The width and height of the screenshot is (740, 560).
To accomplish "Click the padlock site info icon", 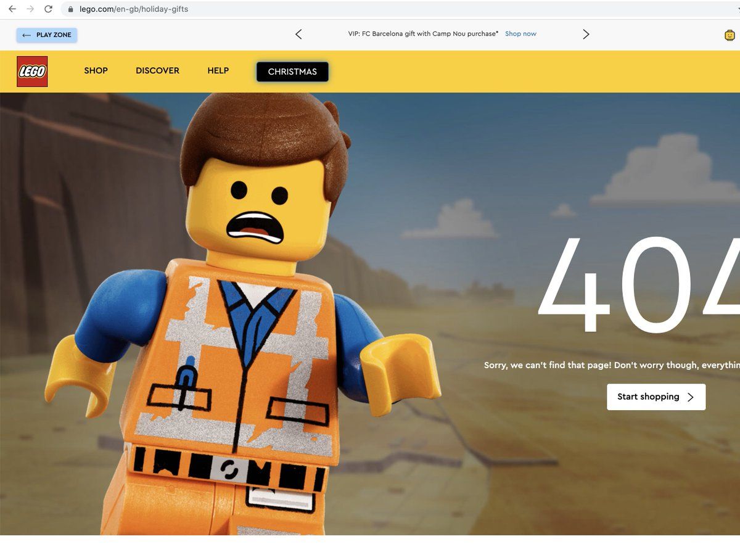I will (x=70, y=9).
